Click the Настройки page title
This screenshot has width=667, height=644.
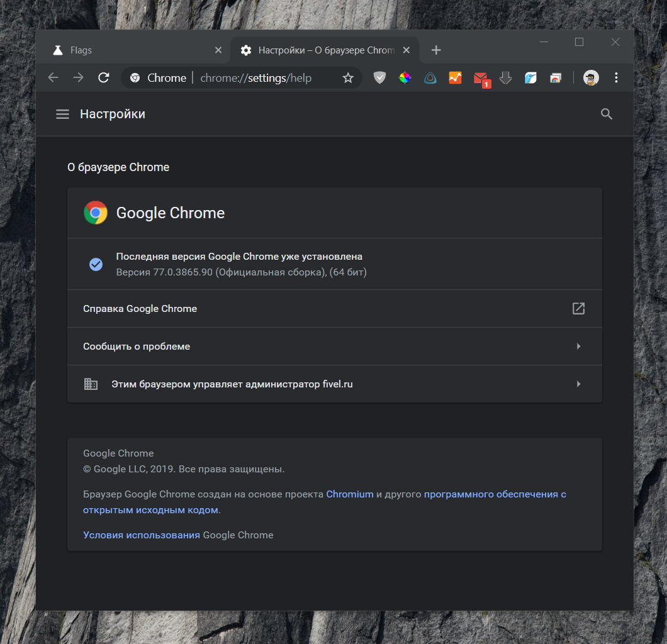(113, 114)
